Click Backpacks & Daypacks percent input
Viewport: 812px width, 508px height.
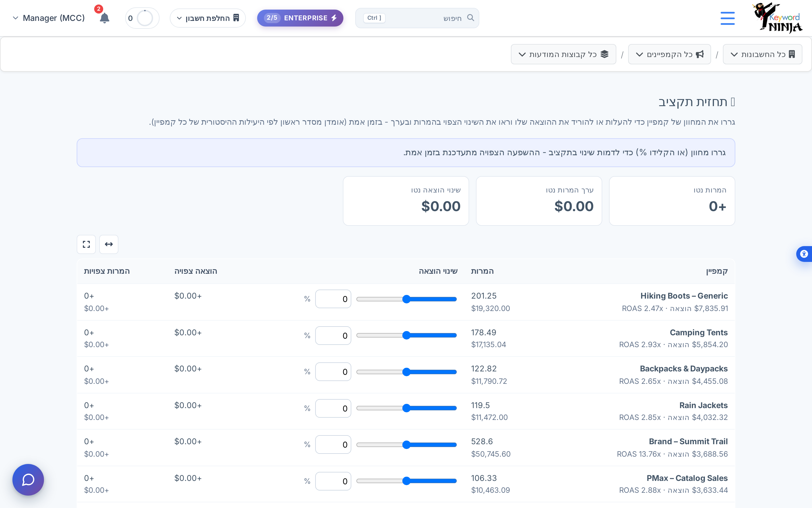[333, 372]
